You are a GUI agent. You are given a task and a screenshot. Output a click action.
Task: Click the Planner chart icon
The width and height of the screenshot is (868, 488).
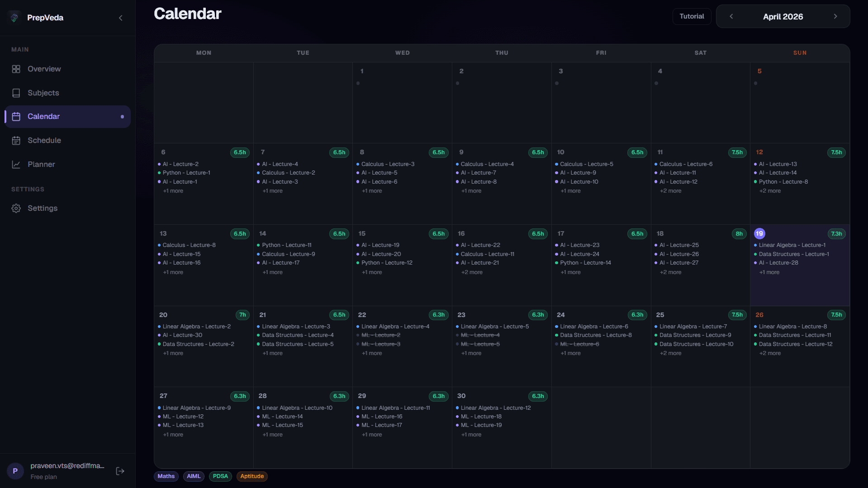click(x=16, y=164)
